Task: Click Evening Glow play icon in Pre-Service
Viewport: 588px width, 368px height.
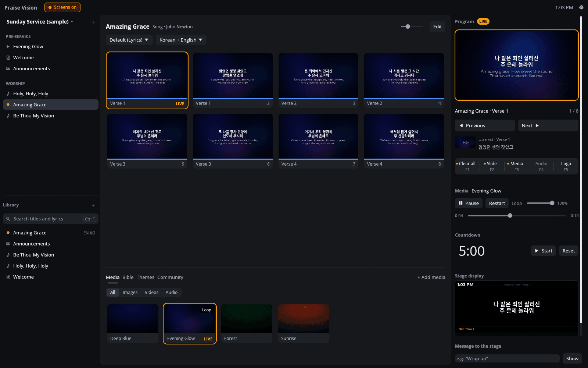Action: tap(8, 47)
